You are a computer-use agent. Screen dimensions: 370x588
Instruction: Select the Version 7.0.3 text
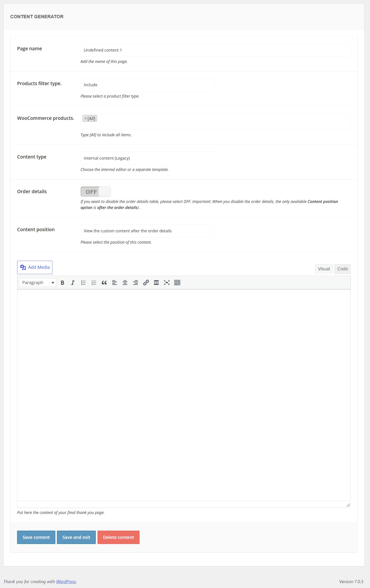point(351,581)
